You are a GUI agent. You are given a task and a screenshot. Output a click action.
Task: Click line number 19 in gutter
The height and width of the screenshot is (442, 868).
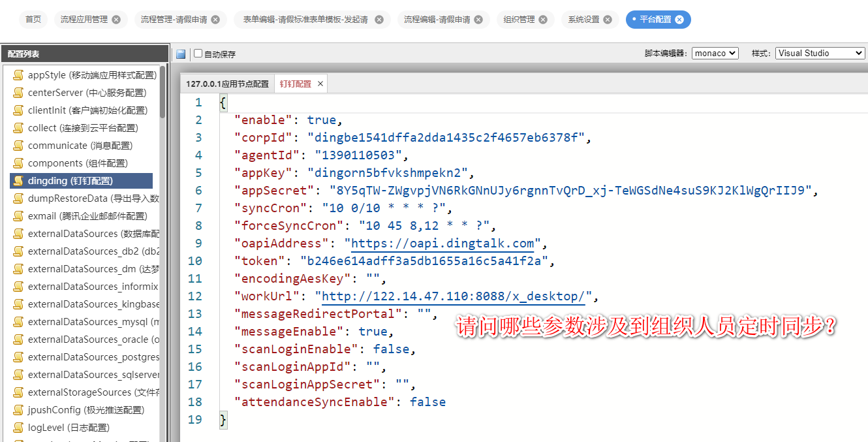click(195, 420)
